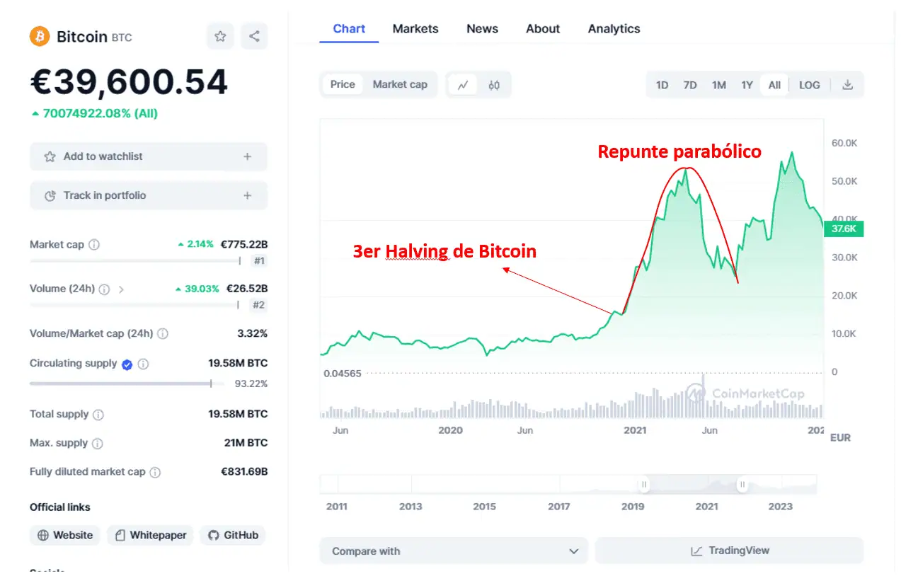
Task: Click plus icon on Track in portfolio
Action: click(247, 195)
